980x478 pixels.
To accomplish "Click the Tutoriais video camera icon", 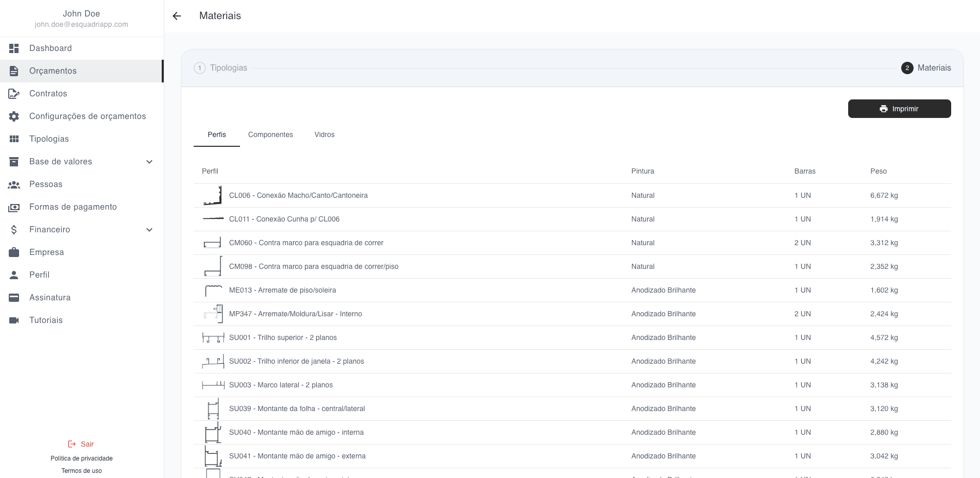I will click(14, 320).
